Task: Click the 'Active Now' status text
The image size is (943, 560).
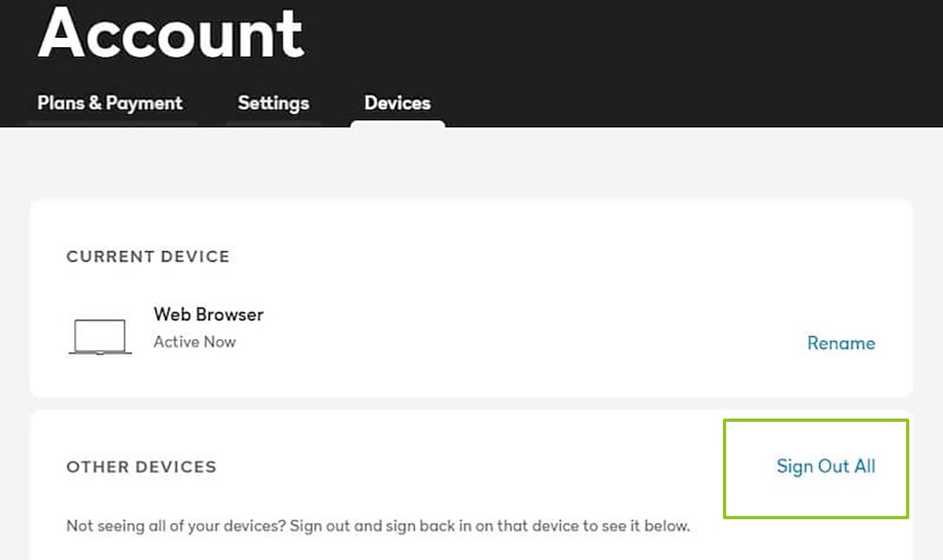Action: (x=195, y=342)
